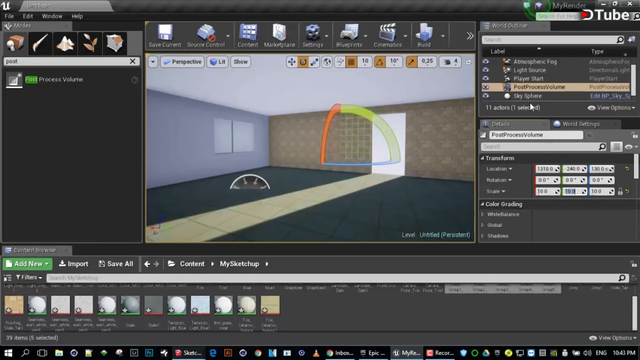Toggle visibility of Sky Sphere actor
The width and height of the screenshot is (640, 360).
(x=485, y=96)
